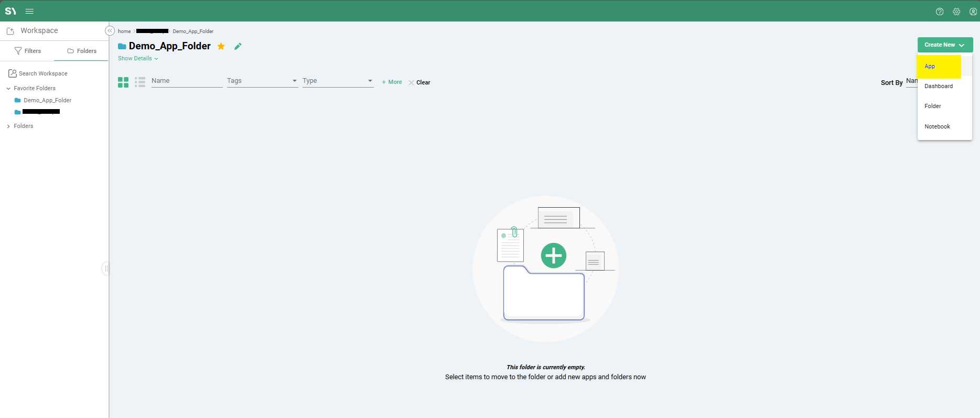The image size is (980, 418).
Task: Expand the Folders tree node
Action: [x=8, y=126]
